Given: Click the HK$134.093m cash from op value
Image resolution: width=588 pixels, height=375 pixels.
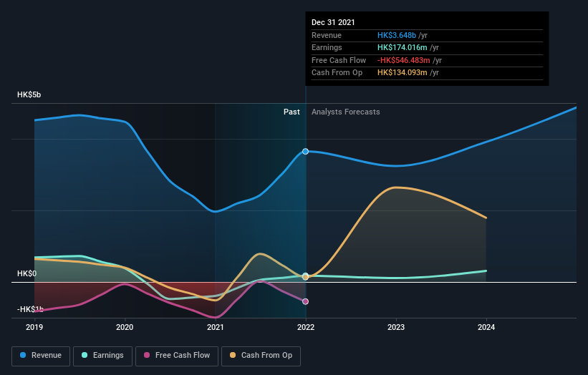Looking at the screenshot, I should coord(403,73).
